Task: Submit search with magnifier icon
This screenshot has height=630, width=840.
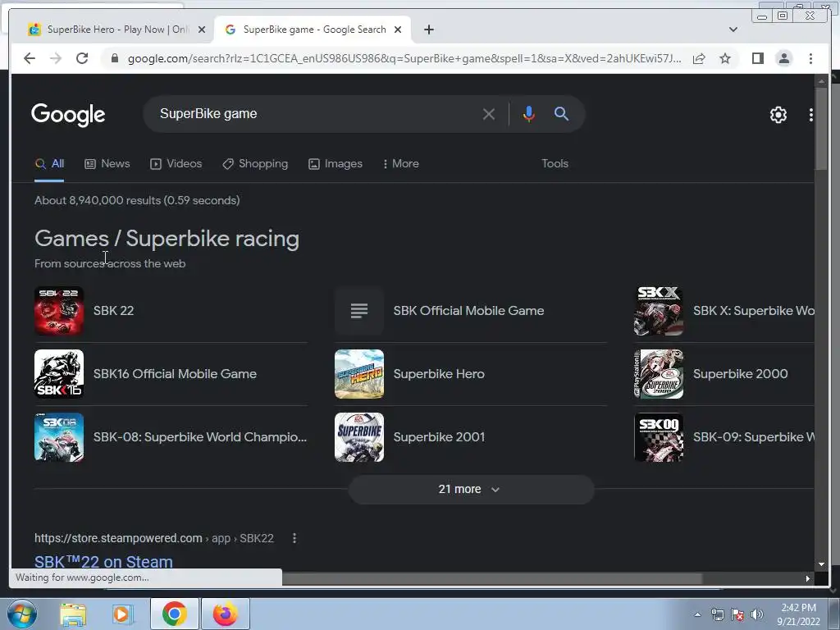Action: point(561,113)
